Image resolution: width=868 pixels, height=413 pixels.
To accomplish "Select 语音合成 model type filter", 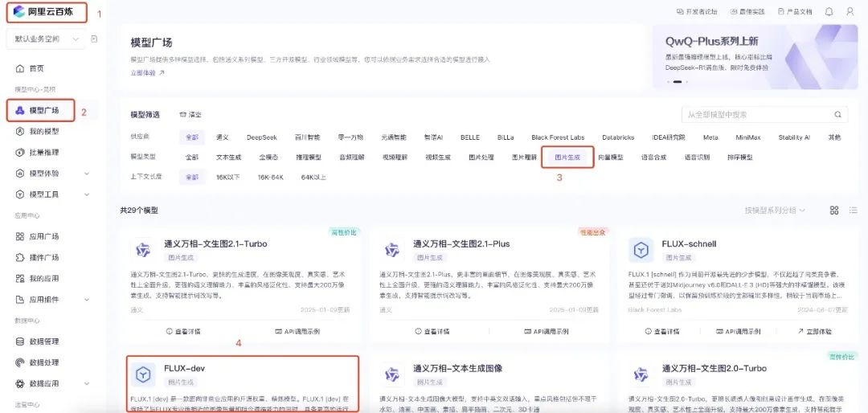I will pyautogui.click(x=653, y=157).
